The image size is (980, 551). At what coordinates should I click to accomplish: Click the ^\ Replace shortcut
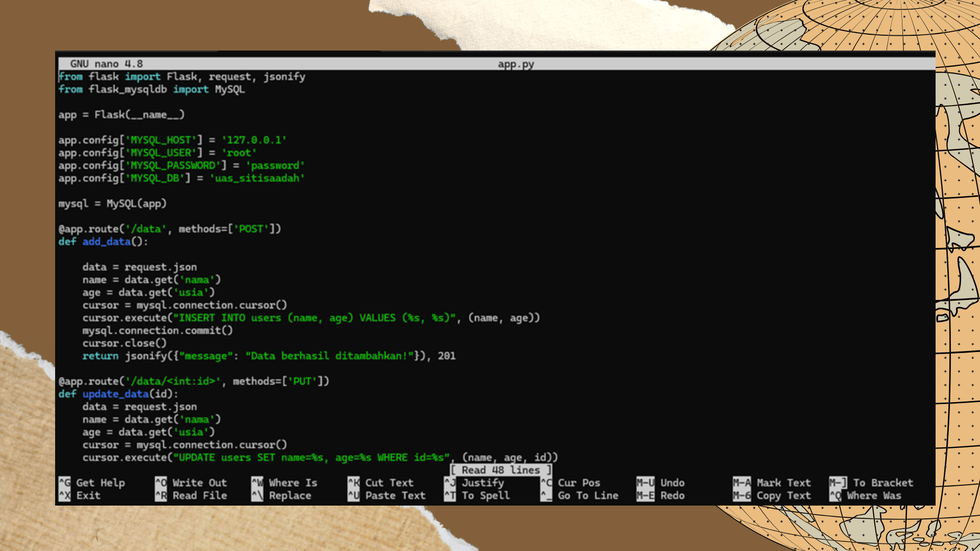tap(281, 495)
